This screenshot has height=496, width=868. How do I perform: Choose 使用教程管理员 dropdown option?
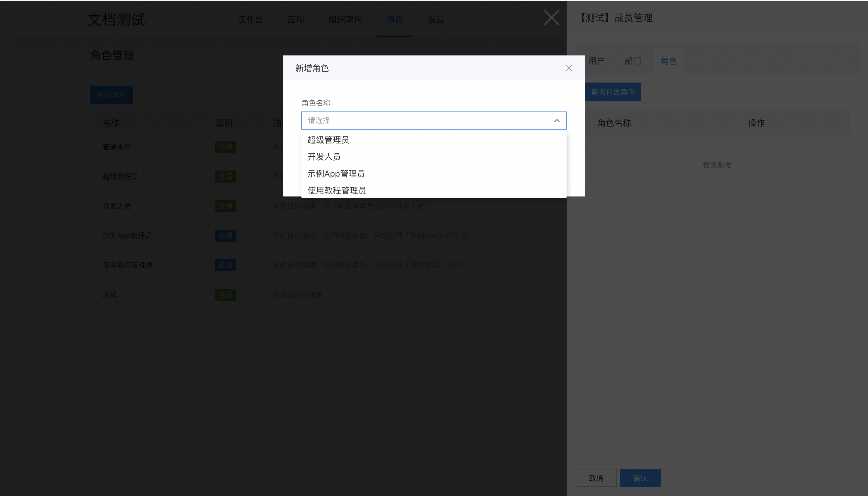[x=434, y=190]
